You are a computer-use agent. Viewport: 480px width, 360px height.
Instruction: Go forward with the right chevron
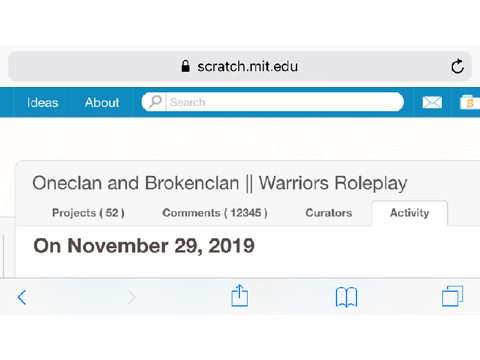tap(132, 297)
